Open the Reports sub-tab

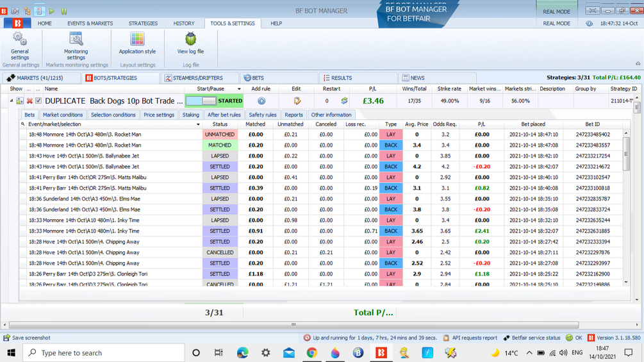point(293,115)
